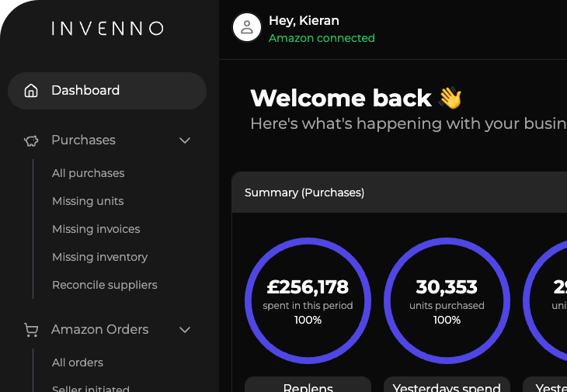Screen dimensions: 567x392
Task: Click the Hey, Kieran greeting
Action: [x=304, y=21]
